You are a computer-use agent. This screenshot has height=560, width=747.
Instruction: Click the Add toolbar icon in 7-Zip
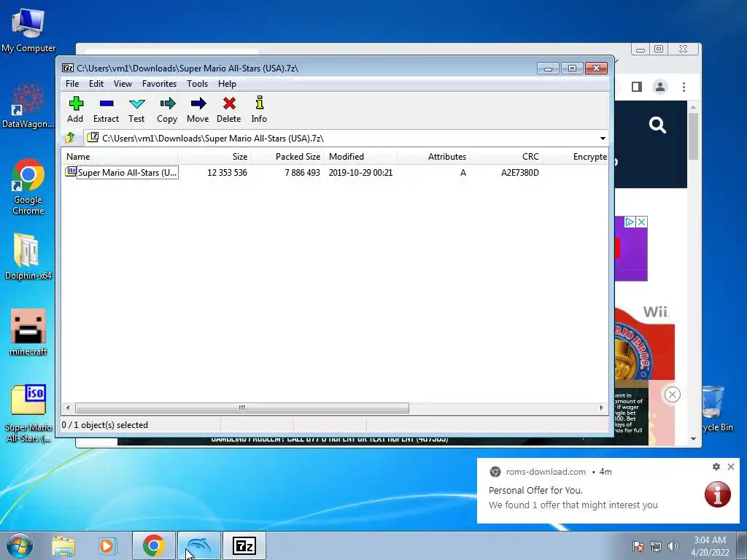[x=75, y=110]
